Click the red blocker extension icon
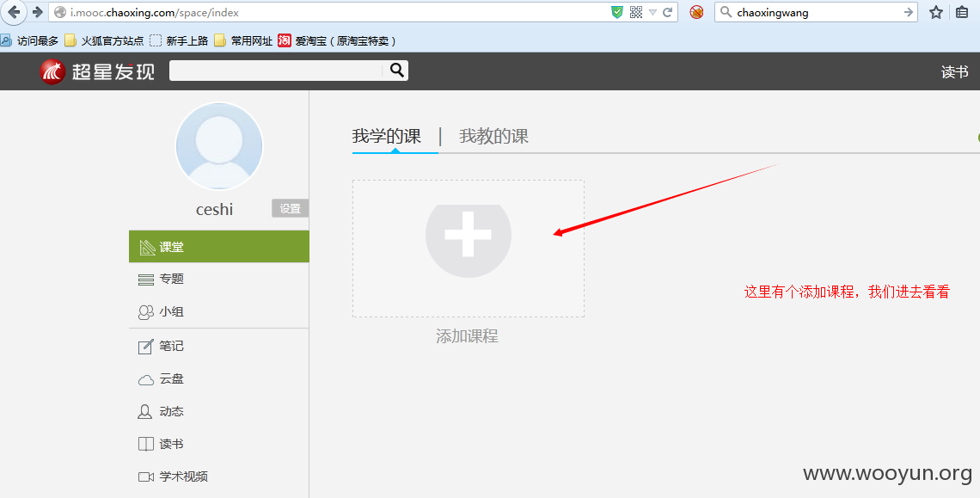 696,12
